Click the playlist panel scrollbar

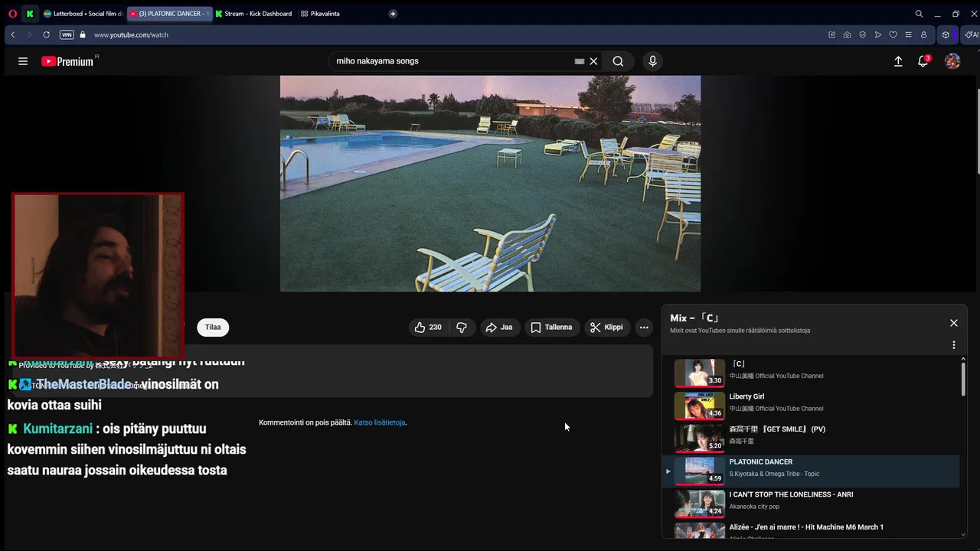[963, 379]
